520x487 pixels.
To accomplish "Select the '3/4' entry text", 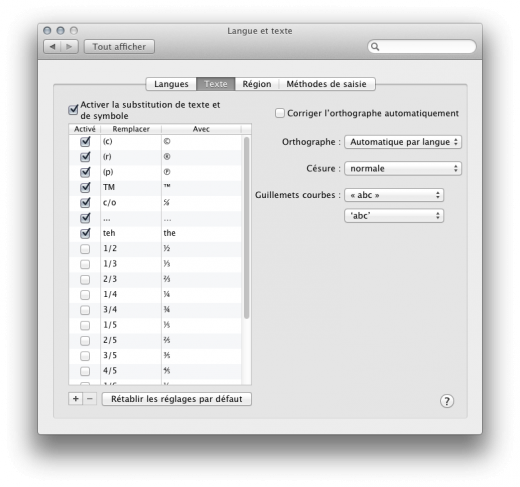I will click(x=110, y=310).
